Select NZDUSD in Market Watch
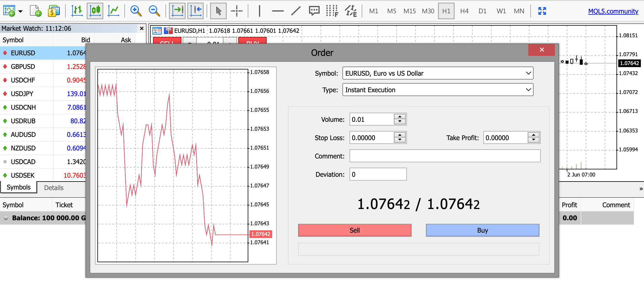644x285 pixels. 43,148
